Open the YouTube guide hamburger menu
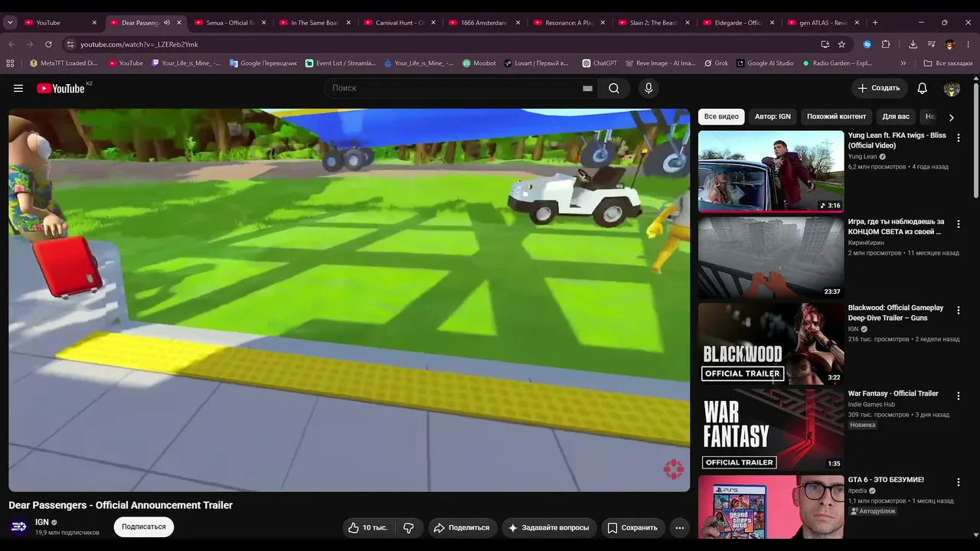The height and width of the screenshot is (551, 980). pos(18,88)
